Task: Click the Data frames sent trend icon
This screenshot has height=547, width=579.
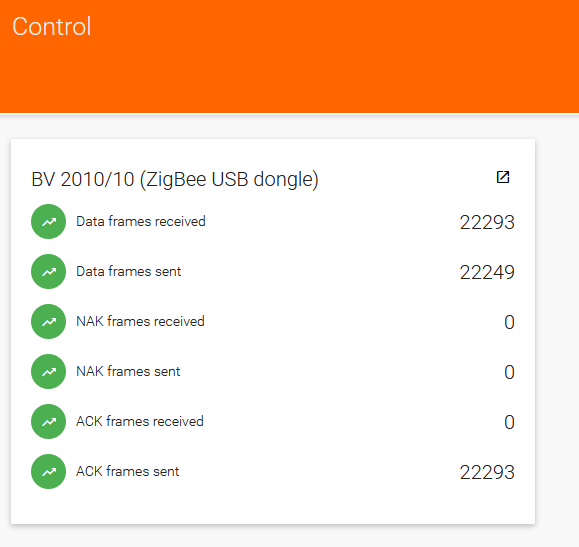Action: (x=48, y=271)
